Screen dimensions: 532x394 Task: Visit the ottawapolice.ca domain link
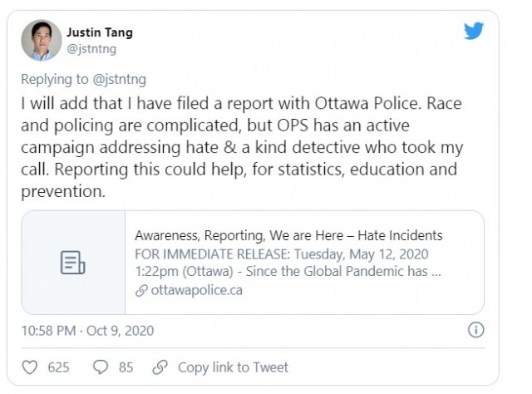point(196,290)
